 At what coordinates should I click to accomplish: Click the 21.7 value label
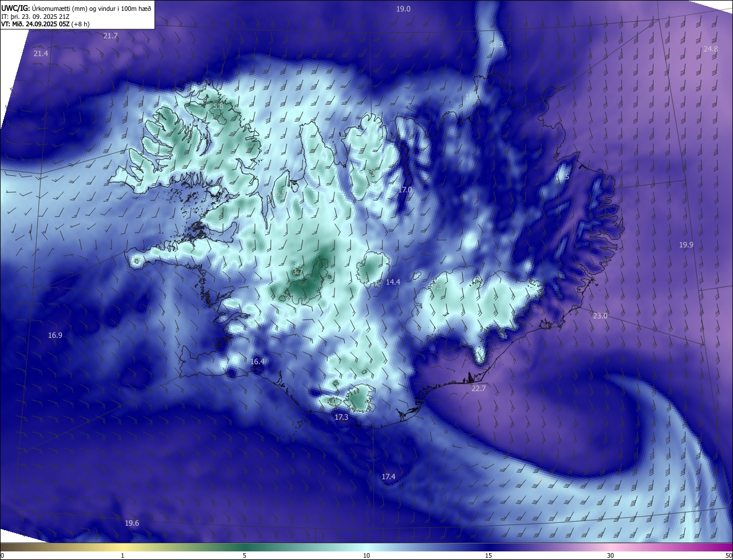[111, 36]
